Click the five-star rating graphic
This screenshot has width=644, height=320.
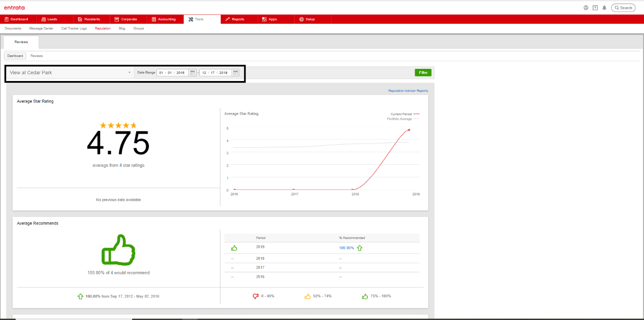[x=118, y=125]
